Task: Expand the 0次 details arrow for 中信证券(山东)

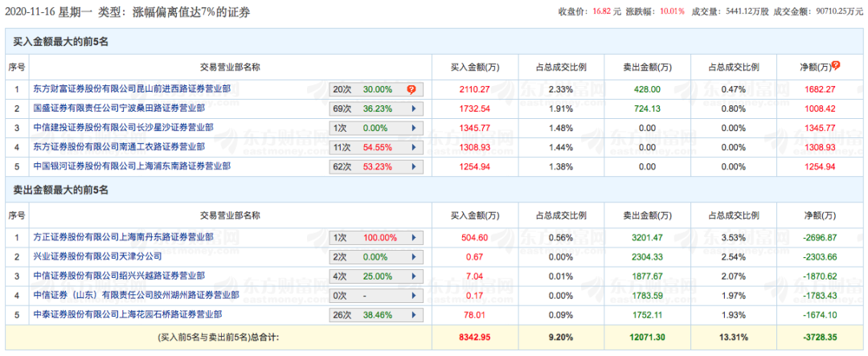Action: tap(413, 296)
